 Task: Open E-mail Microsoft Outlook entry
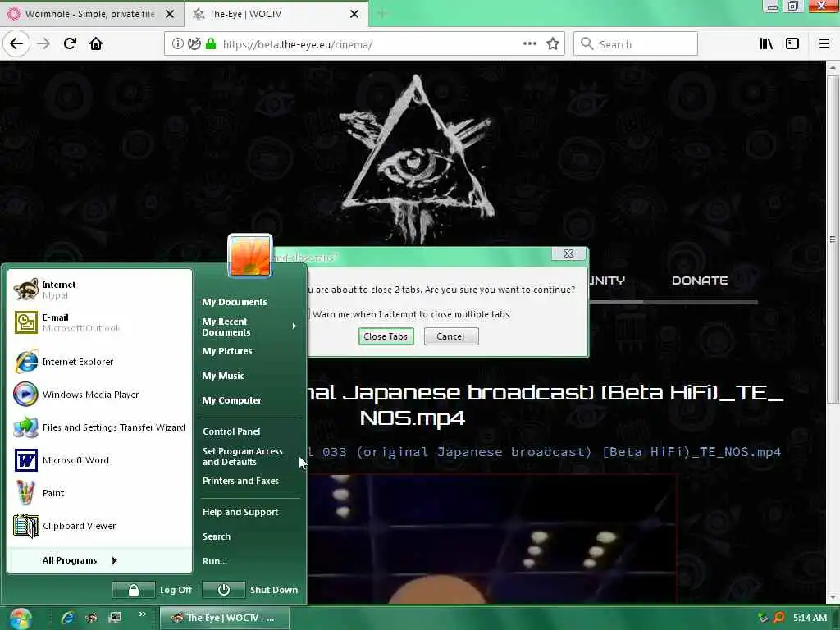99,322
